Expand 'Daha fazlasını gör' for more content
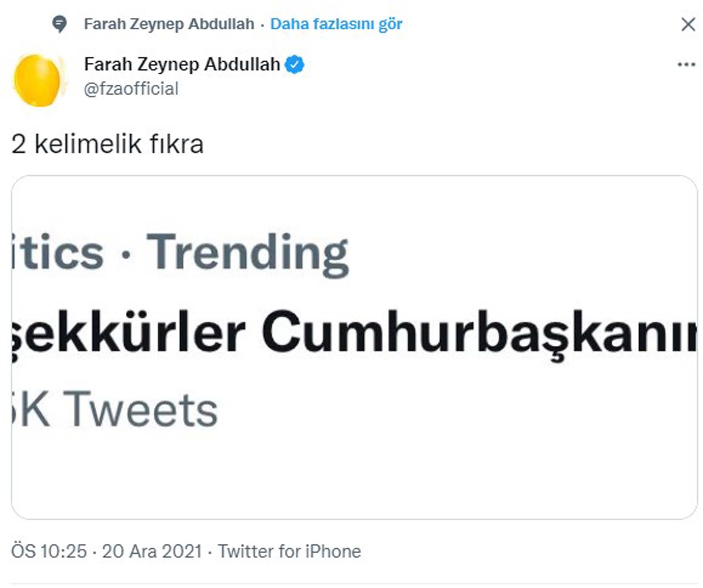Viewport: 703px width, 588px height. [336, 24]
